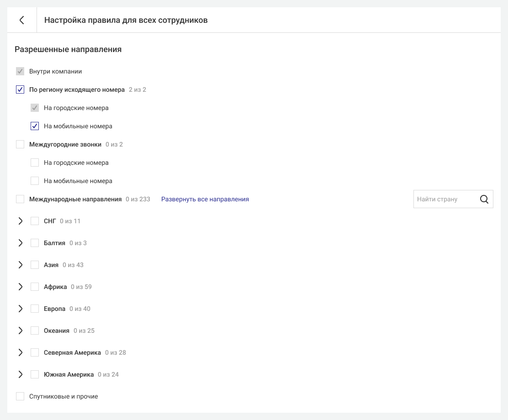Expand the СНГ region list
Screen dimensions: 508x420
click(20, 221)
